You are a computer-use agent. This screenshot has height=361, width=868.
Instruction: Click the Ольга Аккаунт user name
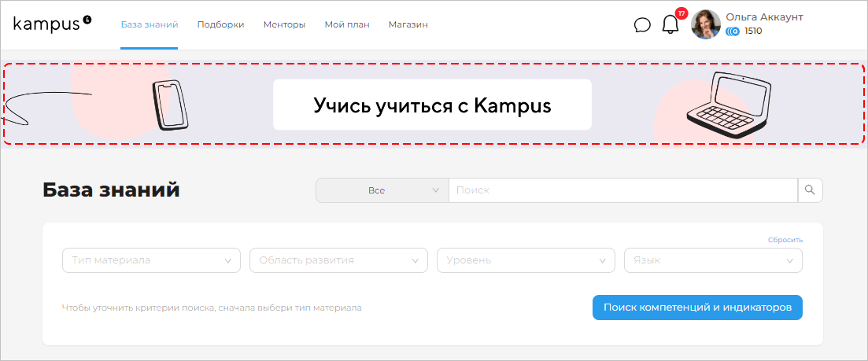[764, 17]
